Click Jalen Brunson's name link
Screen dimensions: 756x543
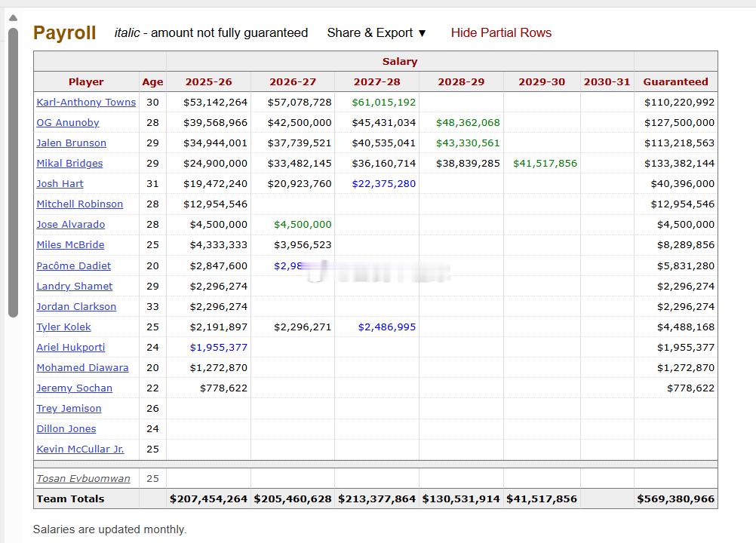pos(72,143)
